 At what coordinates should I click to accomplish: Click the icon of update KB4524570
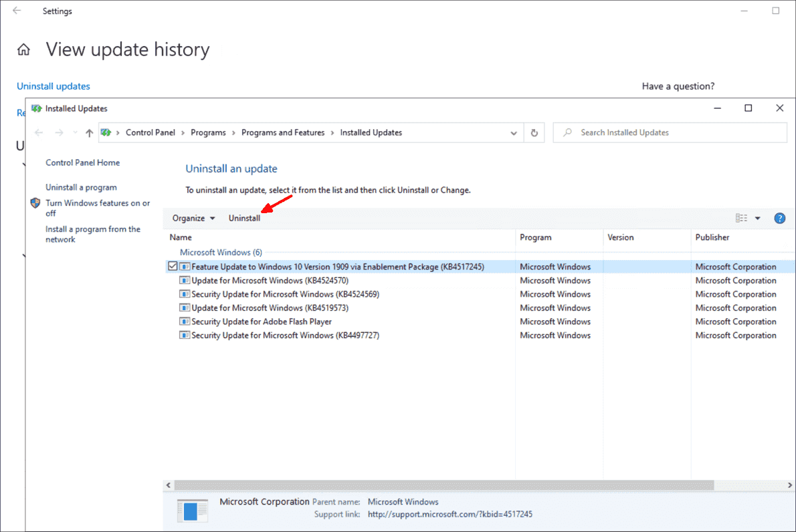(184, 281)
